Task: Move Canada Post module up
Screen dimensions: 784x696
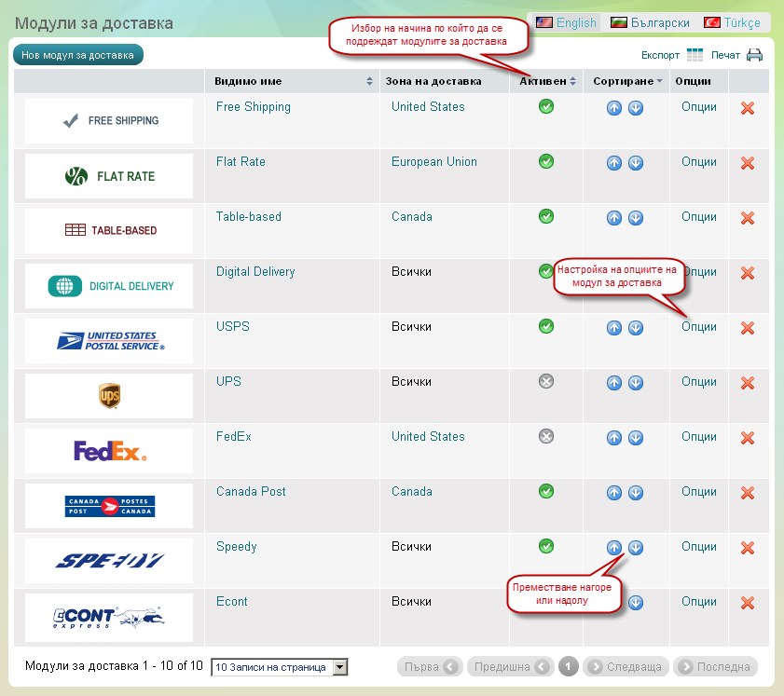Action: (x=613, y=493)
